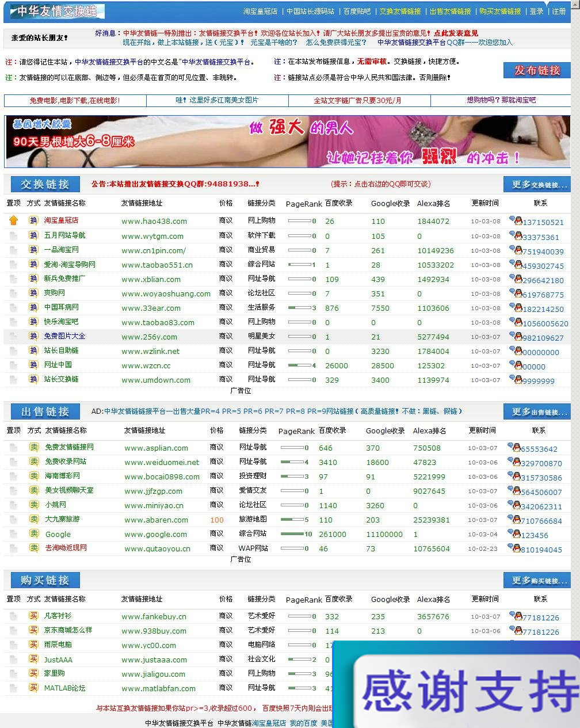Click the 卖 icon beside 小姚网
This screenshot has width=580, height=728.
click(34, 504)
